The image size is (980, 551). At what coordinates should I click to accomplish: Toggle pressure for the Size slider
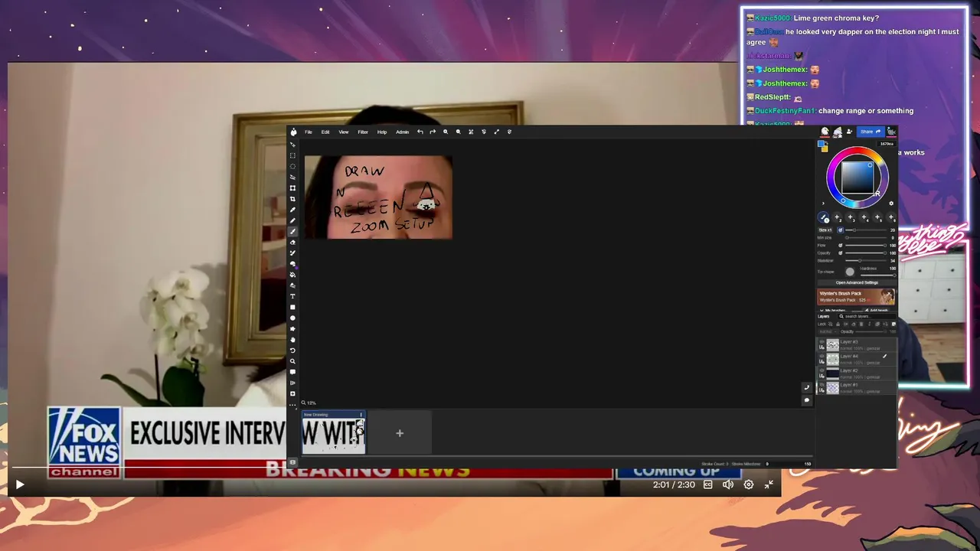pyautogui.click(x=841, y=230)
